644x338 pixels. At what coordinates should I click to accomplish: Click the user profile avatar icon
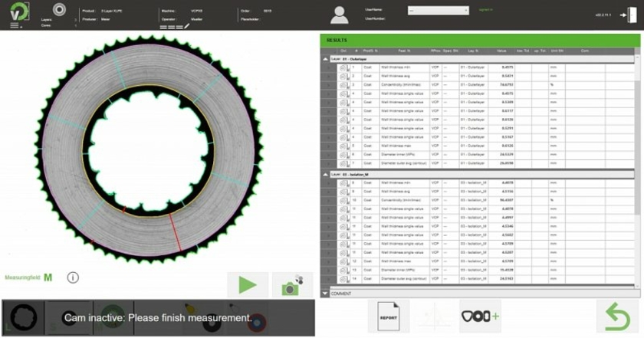[339, 15]
